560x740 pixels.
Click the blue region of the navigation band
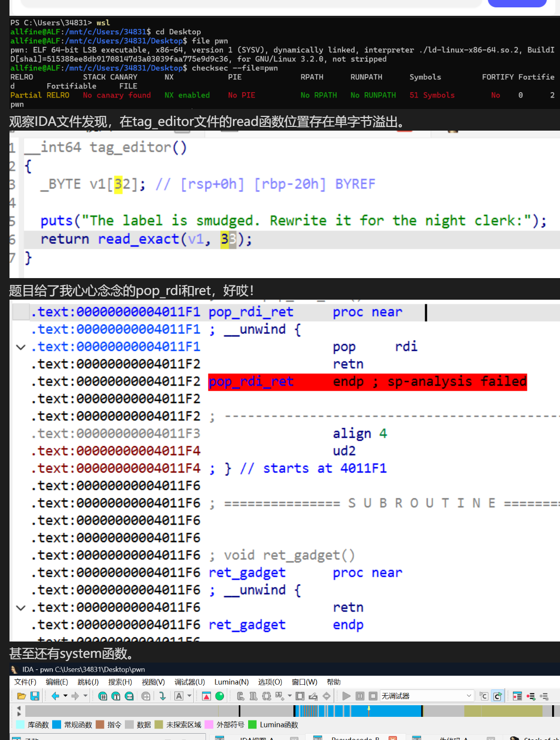pos(395,711)
